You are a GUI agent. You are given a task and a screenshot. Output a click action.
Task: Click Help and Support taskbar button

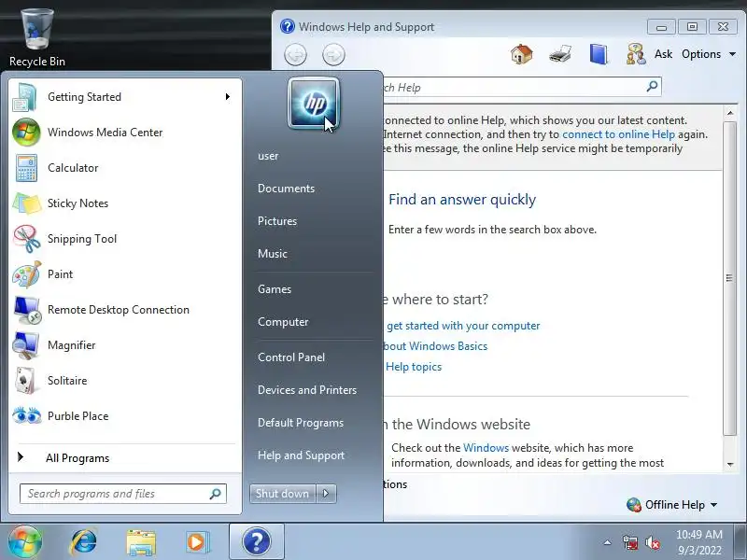coord(257,541)
